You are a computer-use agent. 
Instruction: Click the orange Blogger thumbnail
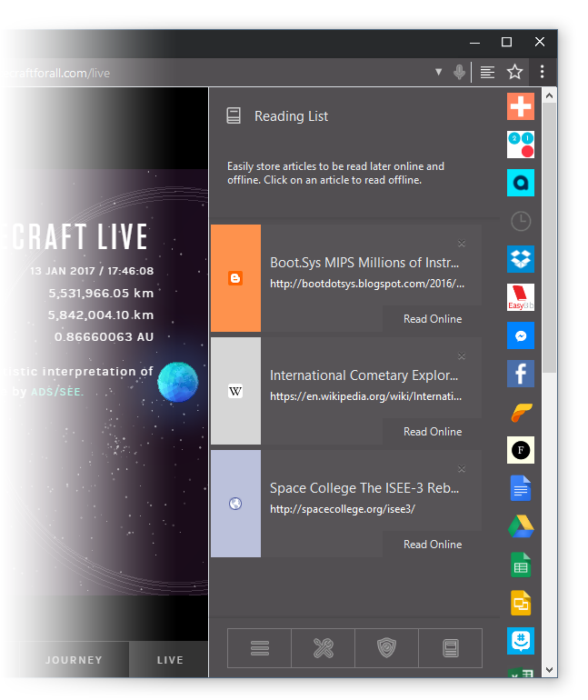[235, 278]
